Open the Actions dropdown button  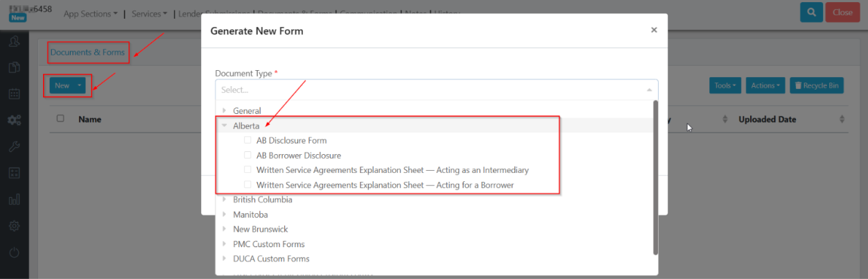pyautogui.click(x=765, y=85)
